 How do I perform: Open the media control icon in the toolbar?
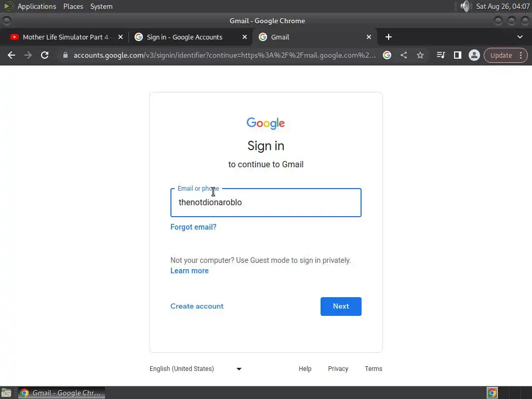441,55
